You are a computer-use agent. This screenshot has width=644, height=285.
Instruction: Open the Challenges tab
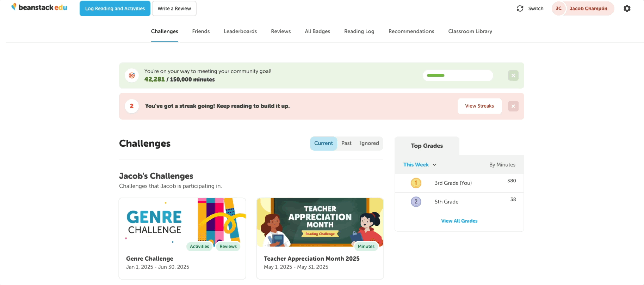click(165, 31)
